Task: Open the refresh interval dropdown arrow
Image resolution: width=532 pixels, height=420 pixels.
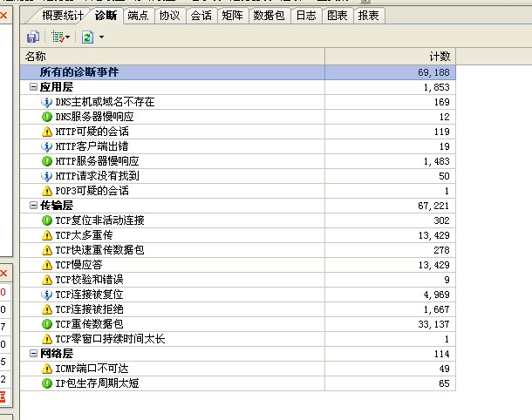Action: tap(101, 37)
